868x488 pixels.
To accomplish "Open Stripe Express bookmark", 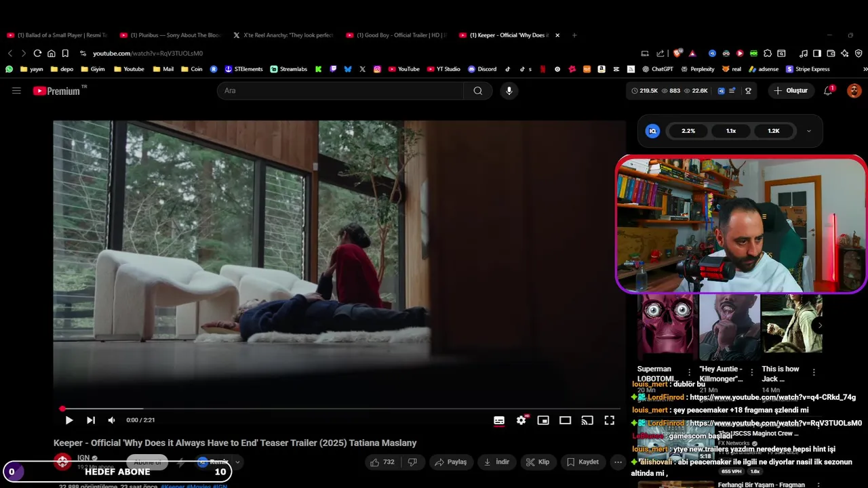I will coord(808,69).
